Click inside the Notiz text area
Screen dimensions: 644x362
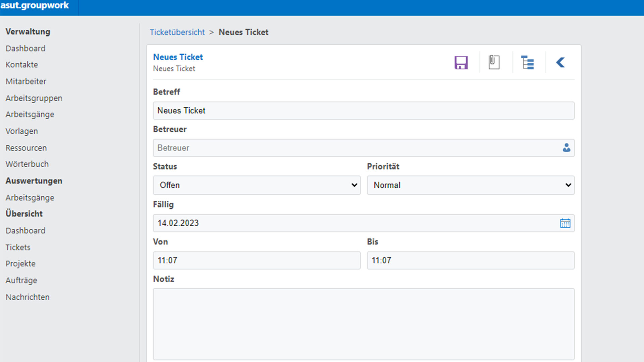(363, 323)
